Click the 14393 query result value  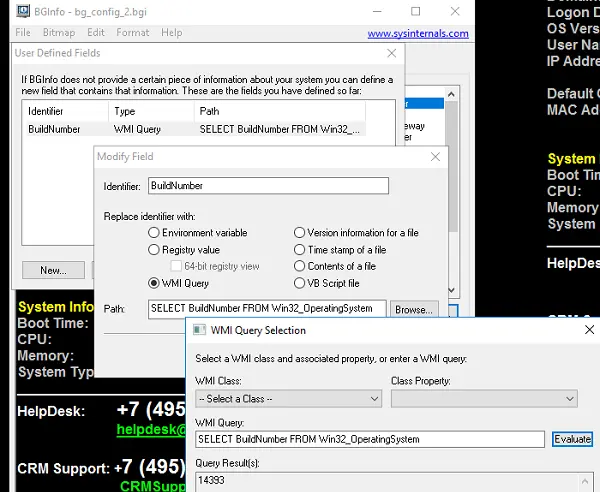click(211, 480)
